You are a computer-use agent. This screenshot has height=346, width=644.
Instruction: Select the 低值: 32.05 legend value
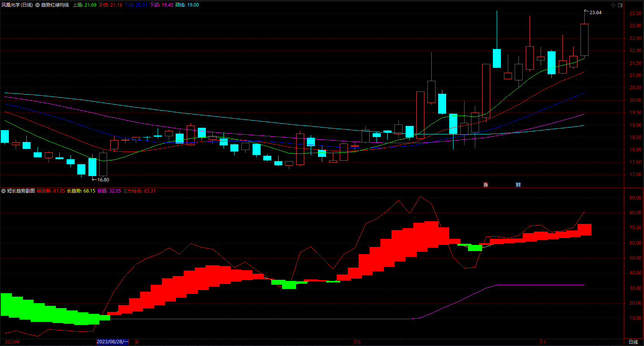click(x=109, y=191)
